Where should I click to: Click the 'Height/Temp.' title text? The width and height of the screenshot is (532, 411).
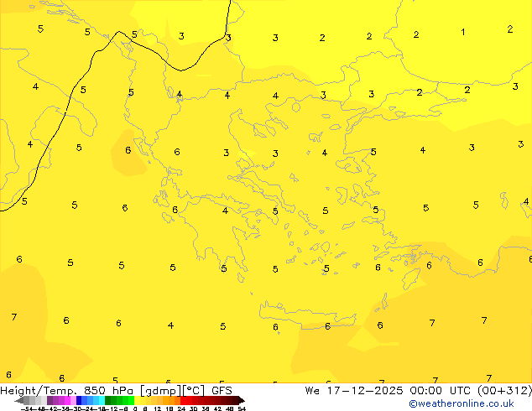(x=39, y=390)
